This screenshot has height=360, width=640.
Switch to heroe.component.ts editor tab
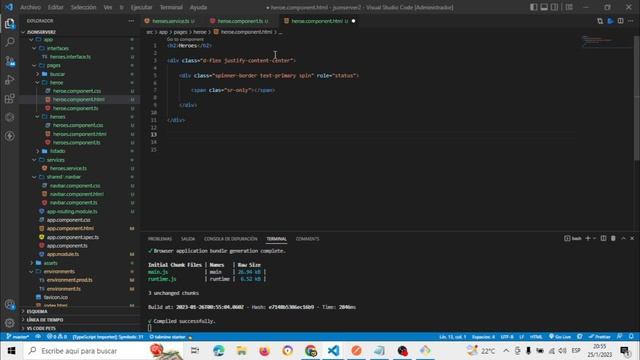[x=240, y=21]
